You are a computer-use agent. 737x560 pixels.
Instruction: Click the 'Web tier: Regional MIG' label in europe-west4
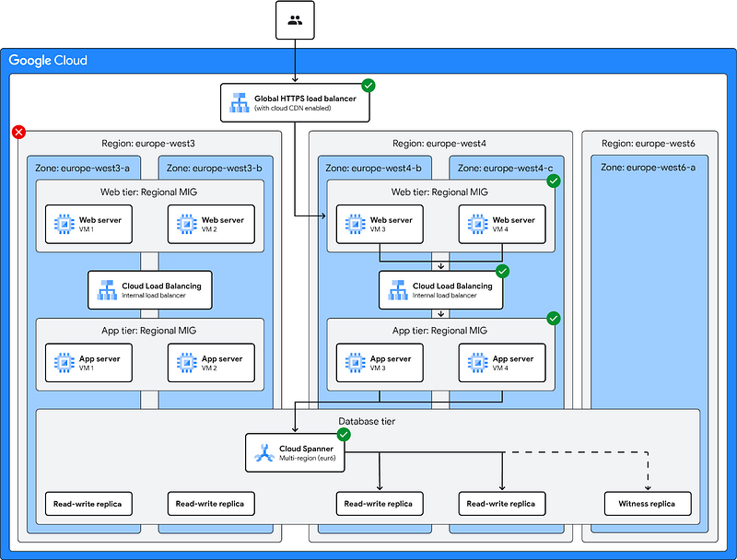tap(439, 192)
